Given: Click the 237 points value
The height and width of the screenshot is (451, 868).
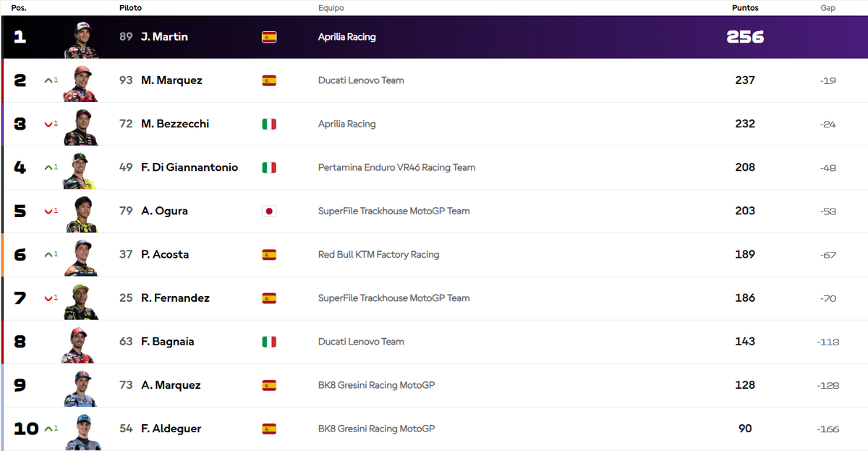Looking at the screenshot, I should (x=745, y=80).
